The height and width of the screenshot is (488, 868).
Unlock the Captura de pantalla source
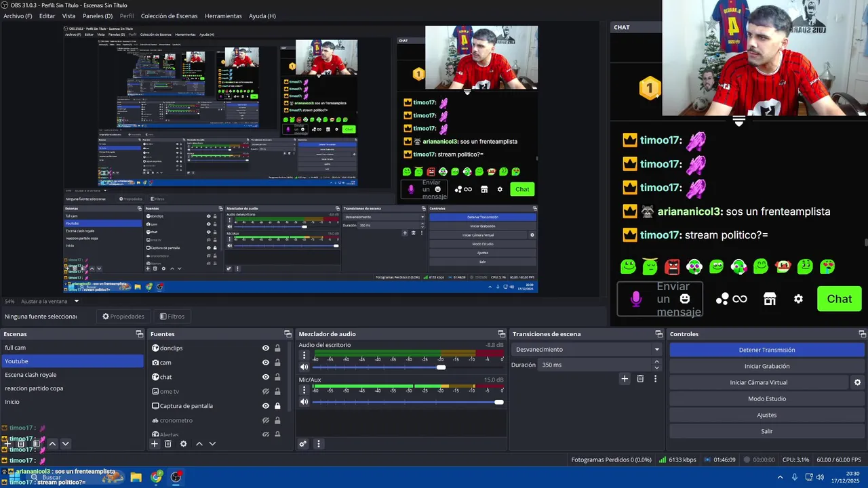click(277, 406)
